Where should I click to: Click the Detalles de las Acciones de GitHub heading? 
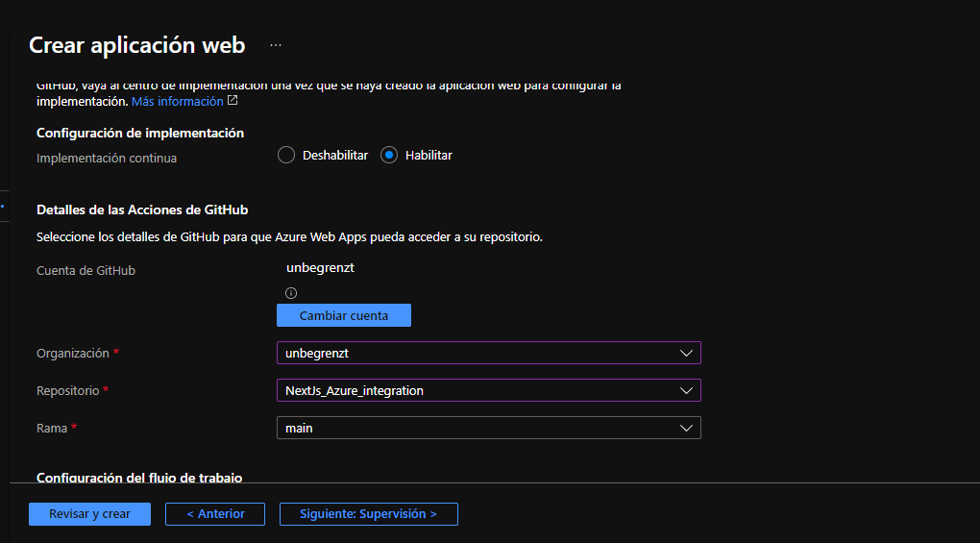[142, 210]
